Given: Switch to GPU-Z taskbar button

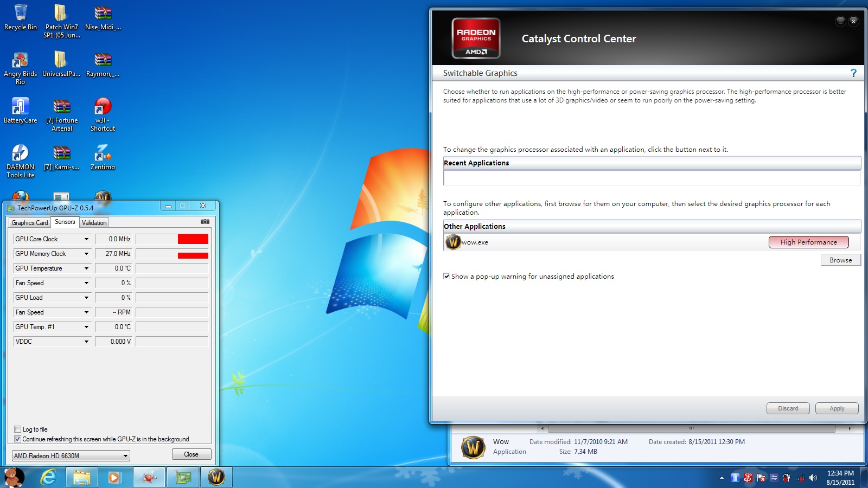Looking at the screenshot, I should (x=183, y=477).
